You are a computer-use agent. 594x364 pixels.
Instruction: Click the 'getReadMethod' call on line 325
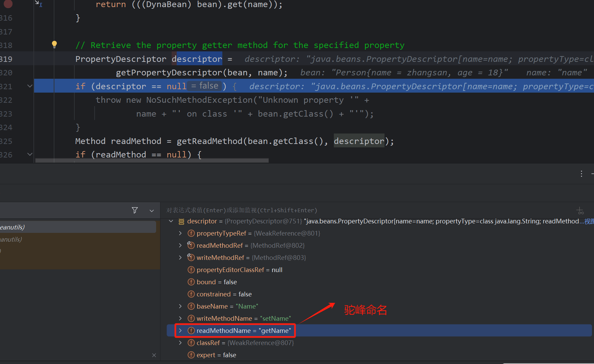coord(209,141)
